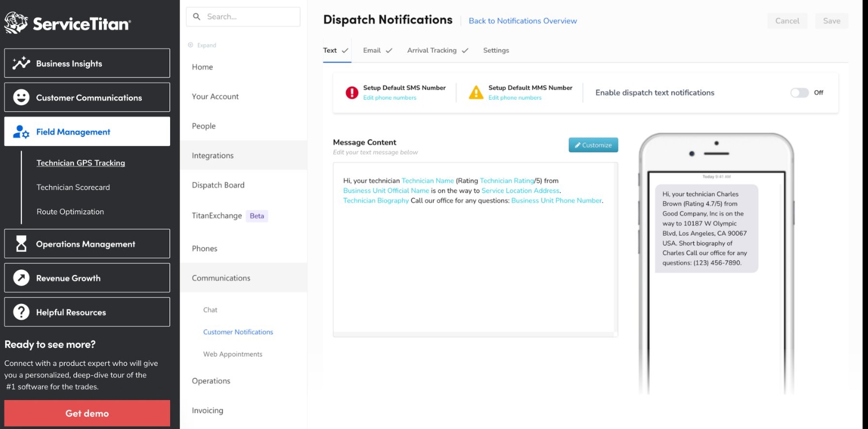This screenshot has height=429, width=868.
Task: Open Chat under Communications
Action: click(210, 310)
